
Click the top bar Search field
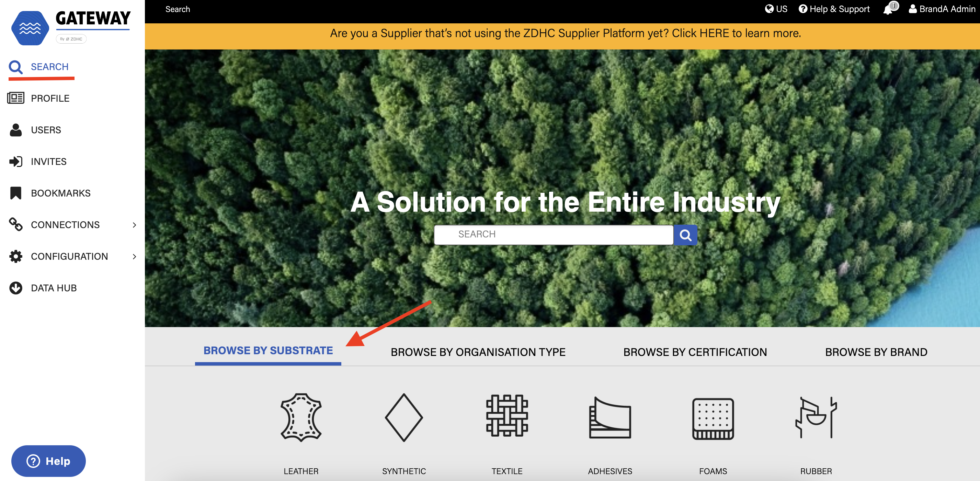177,9
